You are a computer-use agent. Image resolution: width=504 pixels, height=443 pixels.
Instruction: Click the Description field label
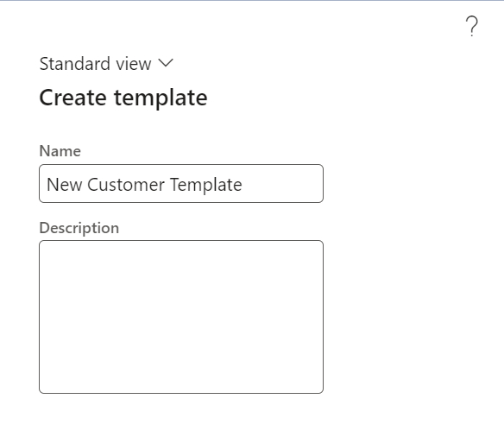[79, 228]
